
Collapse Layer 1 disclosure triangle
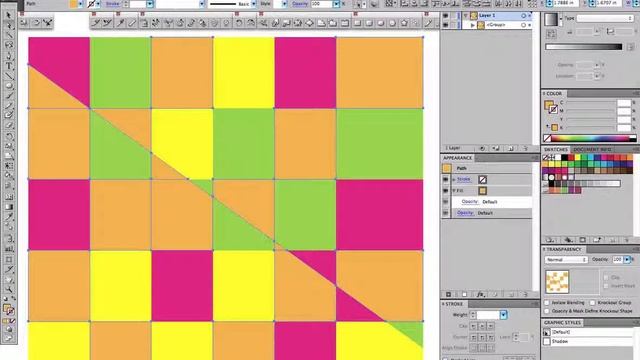466,16
